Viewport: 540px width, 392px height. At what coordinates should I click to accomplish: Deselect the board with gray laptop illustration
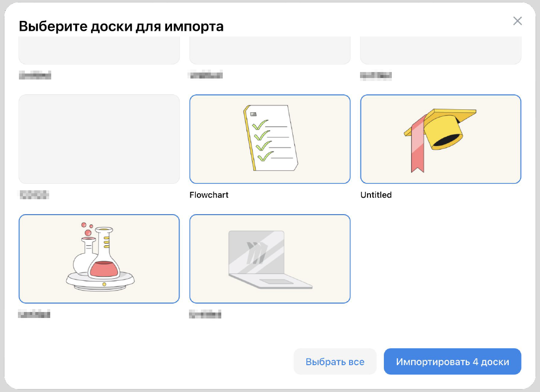click(270, 259)
